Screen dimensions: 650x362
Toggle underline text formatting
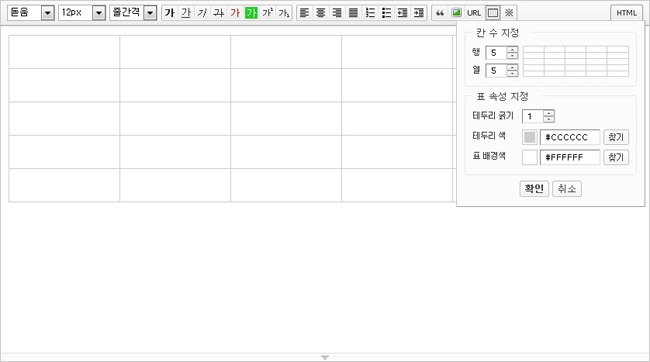[186, 13]
